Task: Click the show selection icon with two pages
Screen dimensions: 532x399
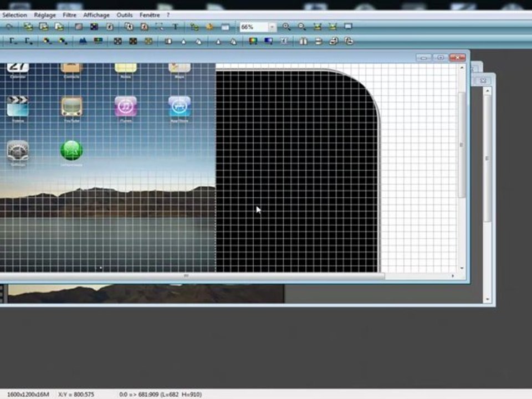Action: (129, 27)
